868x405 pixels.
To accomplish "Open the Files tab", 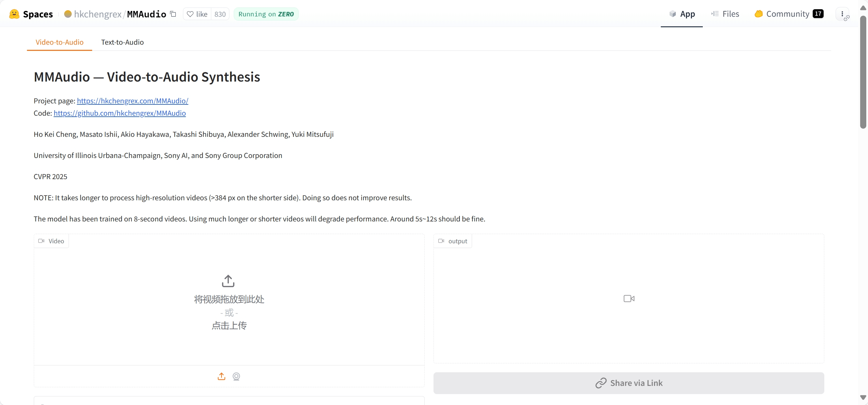I will pyautogui.click(x=725, y=14).
